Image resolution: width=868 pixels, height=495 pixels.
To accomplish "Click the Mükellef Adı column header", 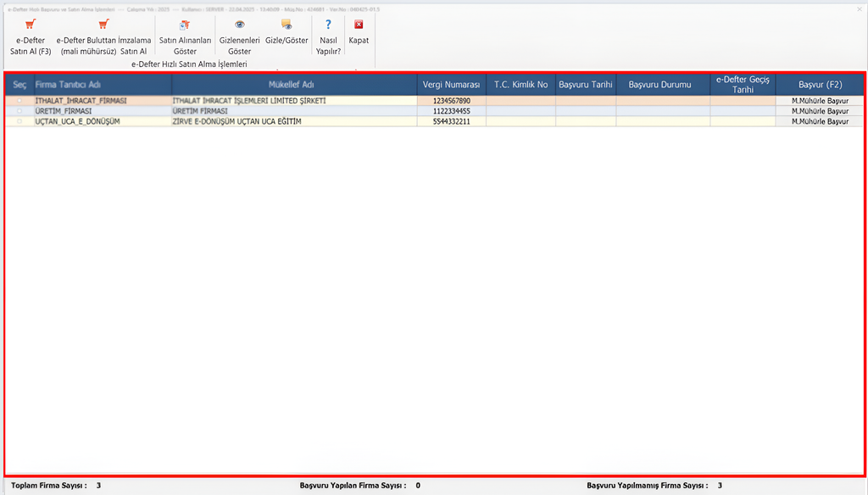I will click(x=294, y=85).
